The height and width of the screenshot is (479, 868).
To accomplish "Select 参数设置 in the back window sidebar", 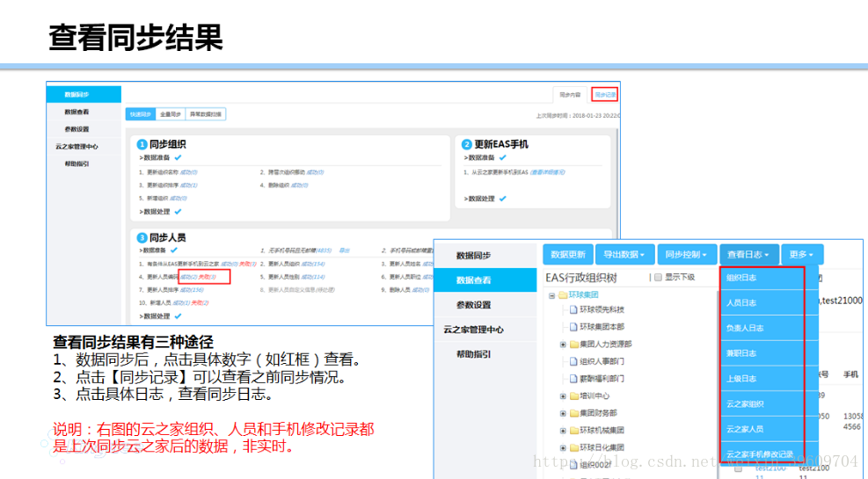I will [84, 129].
